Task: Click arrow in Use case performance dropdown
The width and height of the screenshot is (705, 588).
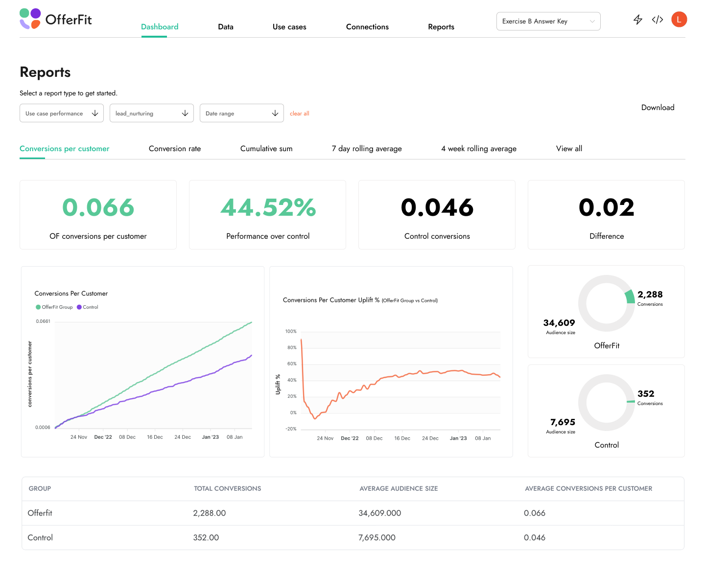Action: point(95,113)
